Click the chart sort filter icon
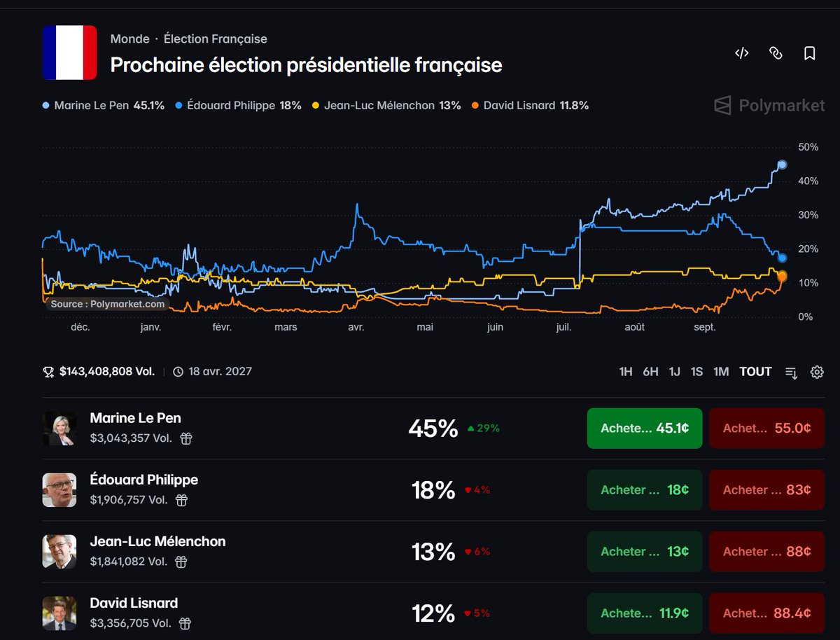The height and width of the screenshot is (640, 840). click(x=792, y=373)
